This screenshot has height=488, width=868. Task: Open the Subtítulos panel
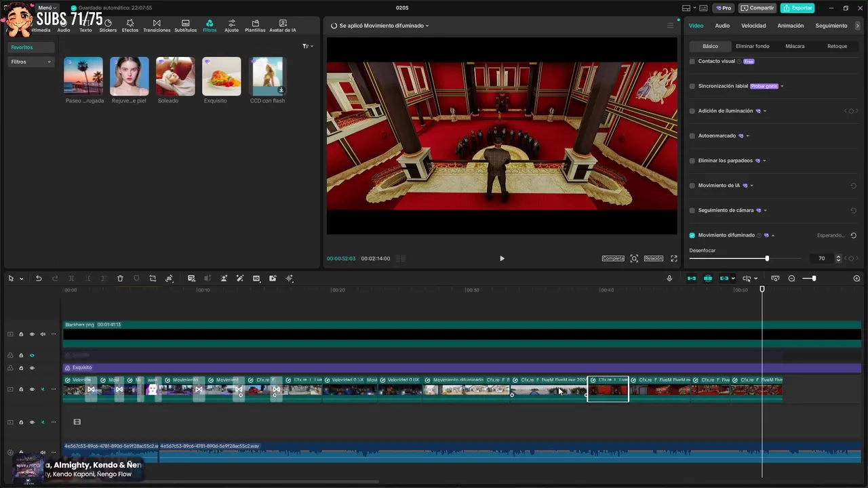pyautogui.click(x=186, y=26)
